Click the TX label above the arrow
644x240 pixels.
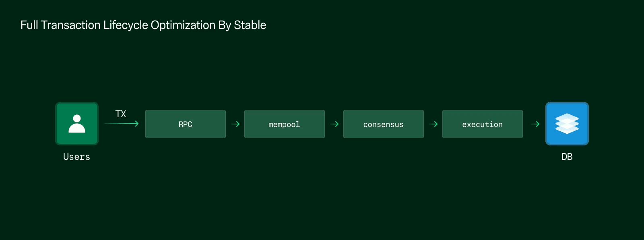click(x=121, y=114)
